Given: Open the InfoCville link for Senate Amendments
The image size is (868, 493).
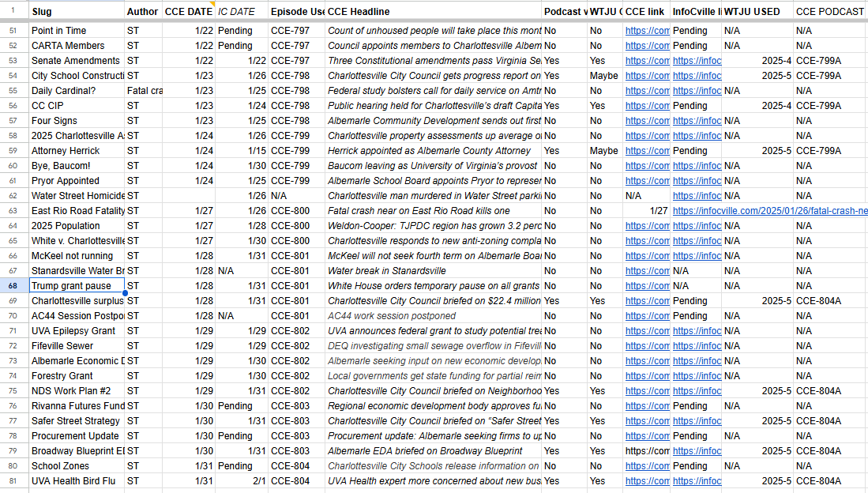Looking at the screenshot, I should pos(697,60).
